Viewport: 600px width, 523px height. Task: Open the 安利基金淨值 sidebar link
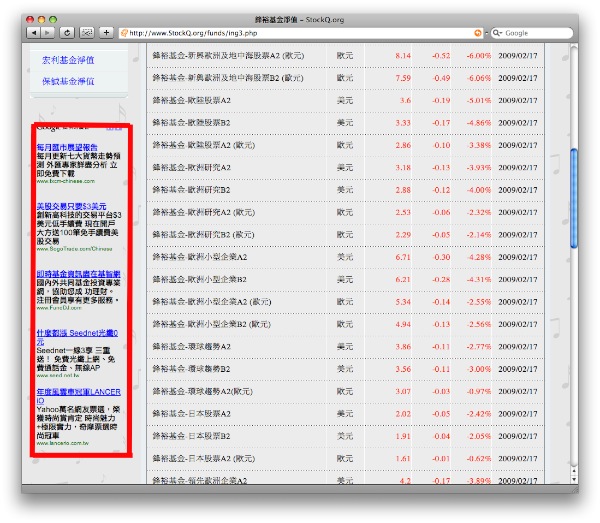tap(69, 60)
